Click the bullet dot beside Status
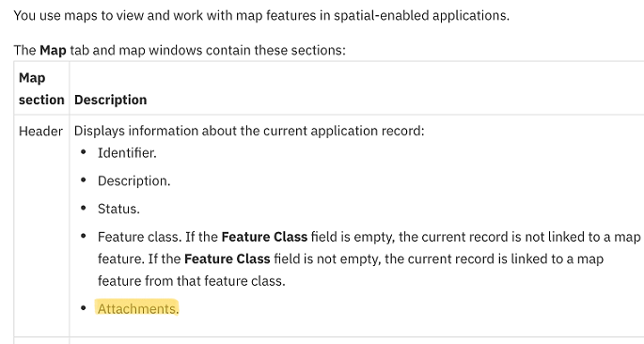The width and height of the screenshot is (644, 344). [84, 208]
